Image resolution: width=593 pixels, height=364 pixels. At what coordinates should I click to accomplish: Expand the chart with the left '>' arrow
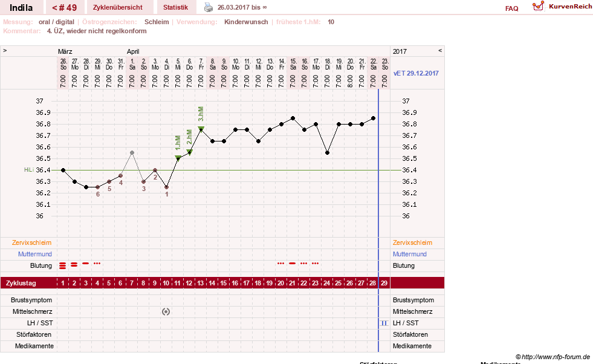pos(5,51)
